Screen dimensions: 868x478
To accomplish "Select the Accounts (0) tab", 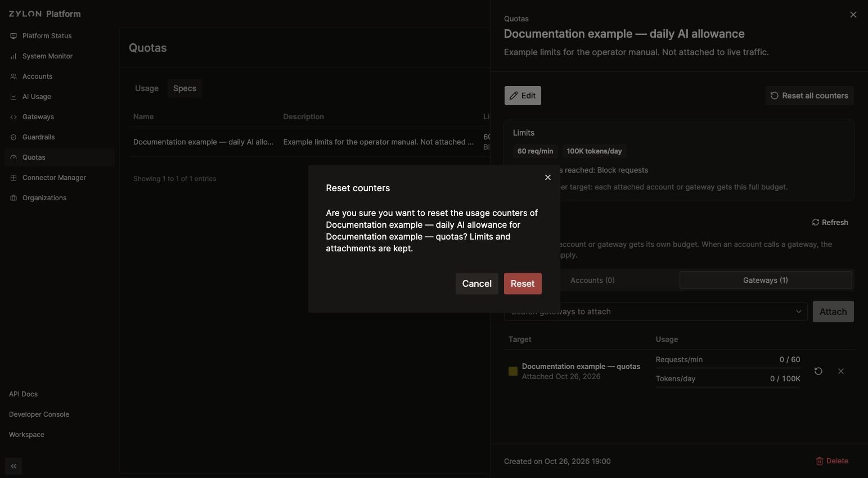I will pos(592,280).
